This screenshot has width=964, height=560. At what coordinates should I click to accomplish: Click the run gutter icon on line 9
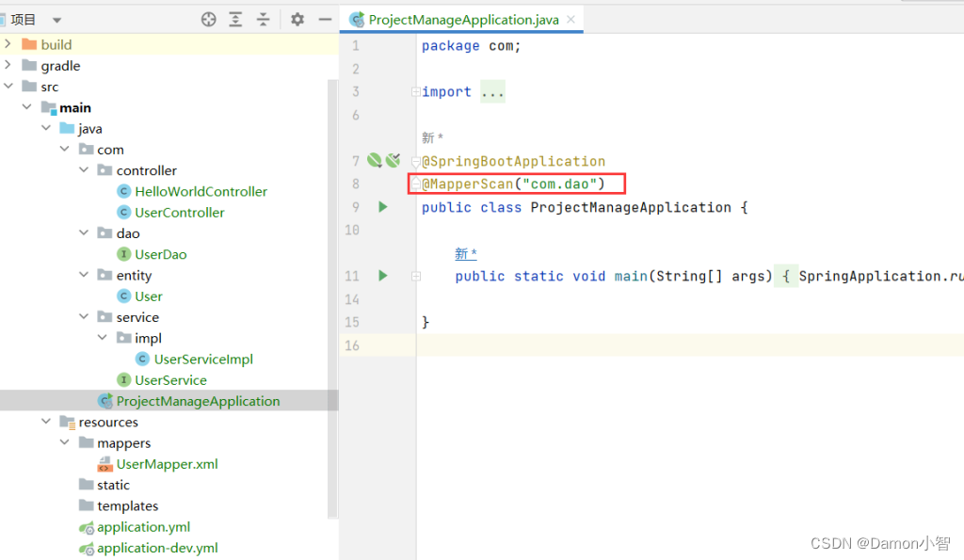point(380,207)
